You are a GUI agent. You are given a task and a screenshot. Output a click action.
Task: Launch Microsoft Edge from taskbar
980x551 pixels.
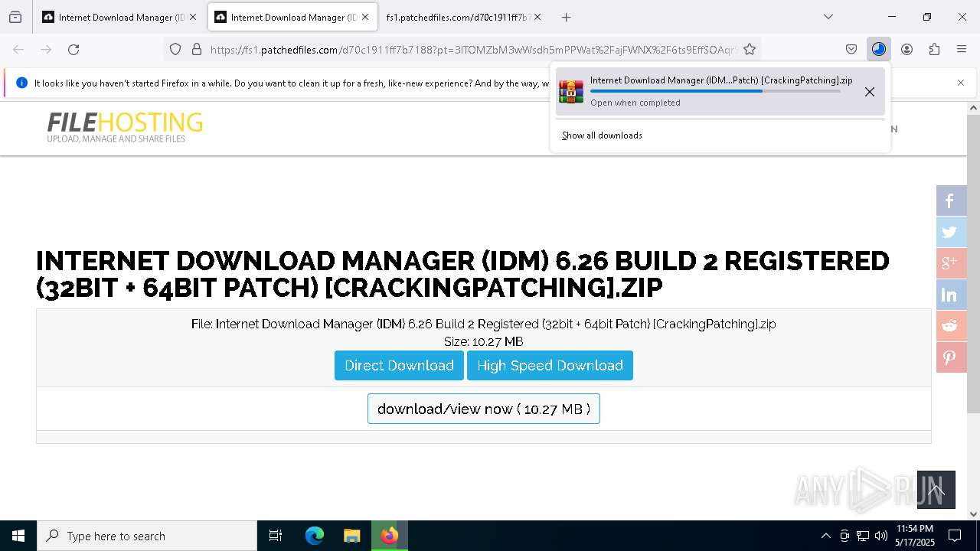click(315, 536)
